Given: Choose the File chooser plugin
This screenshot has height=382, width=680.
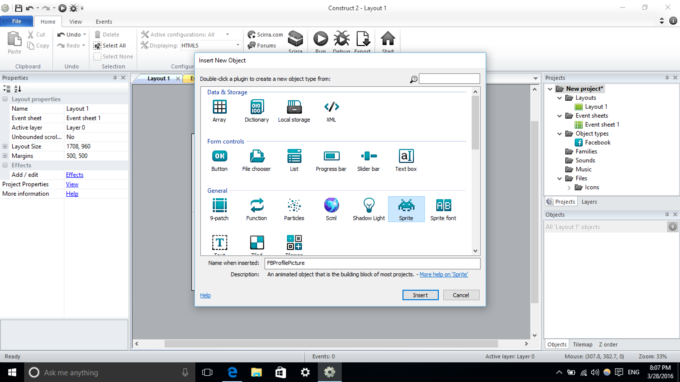Looking at the screenshot, I should click(257, 156).
